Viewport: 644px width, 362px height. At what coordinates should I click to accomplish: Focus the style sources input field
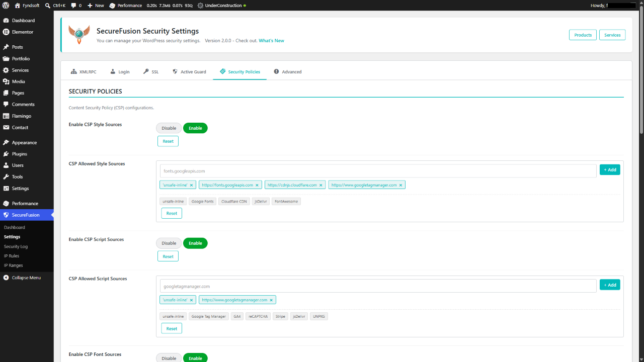pos(378,171)
